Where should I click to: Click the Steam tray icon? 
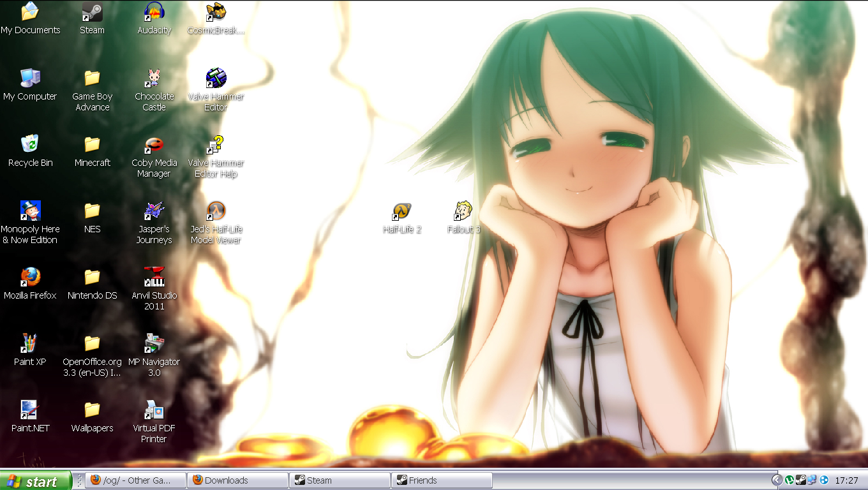tap(800, 480)
